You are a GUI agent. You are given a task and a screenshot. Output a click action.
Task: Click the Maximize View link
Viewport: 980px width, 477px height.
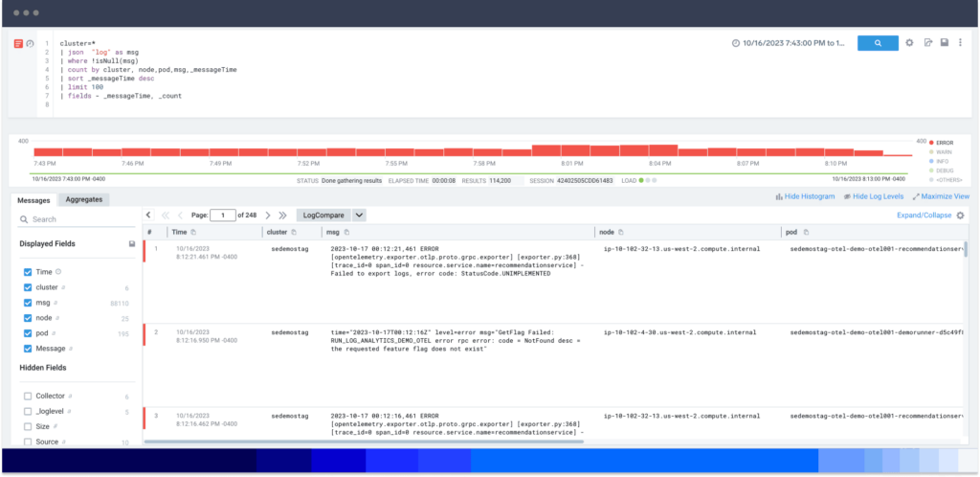(x=942, y=196)
